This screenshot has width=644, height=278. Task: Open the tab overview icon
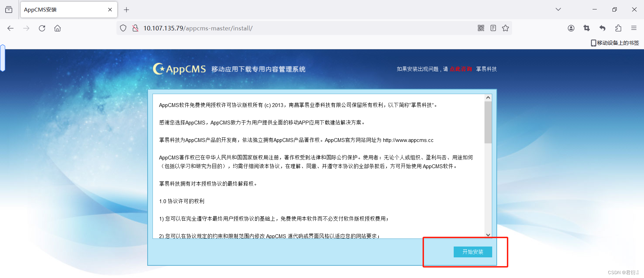(9, 9)
